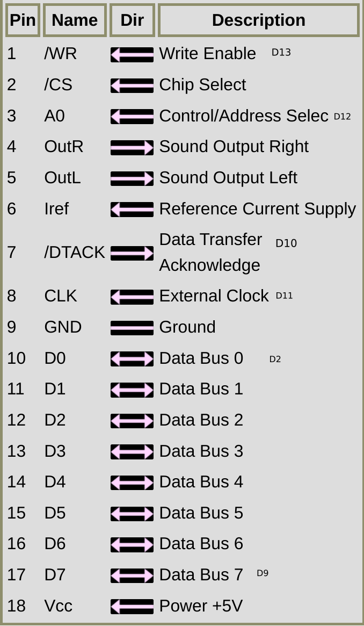Click the Pin column header
The height and width of the screenshot is (626, 364).
point(23,20)
